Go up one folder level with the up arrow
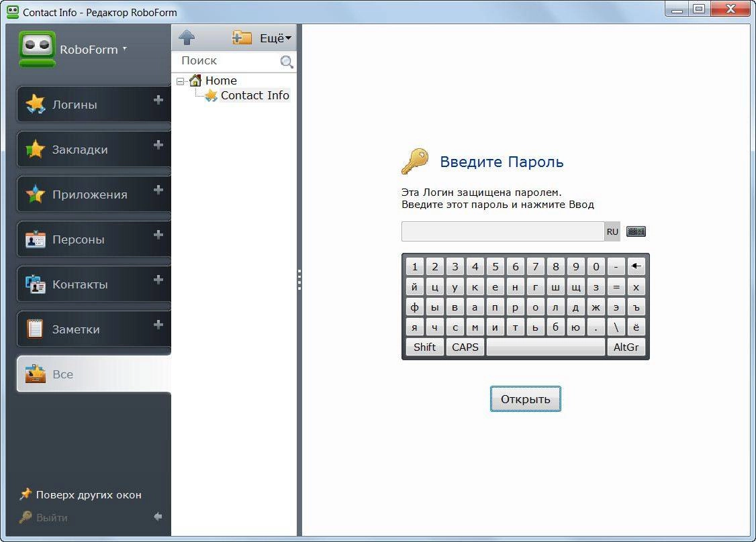The height and width of the screenshot is (542, 756). tap(187, 37)
